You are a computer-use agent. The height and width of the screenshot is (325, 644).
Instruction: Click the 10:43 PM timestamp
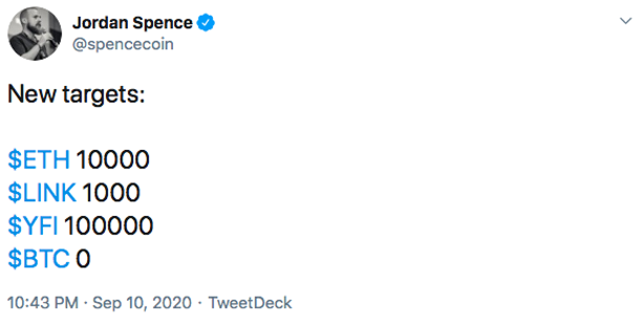43,303
